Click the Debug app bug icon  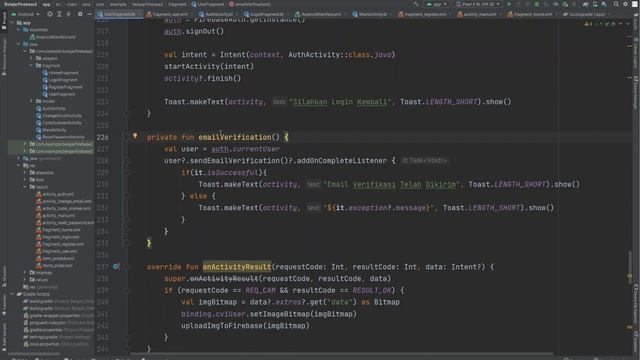[x=537, y=4]
